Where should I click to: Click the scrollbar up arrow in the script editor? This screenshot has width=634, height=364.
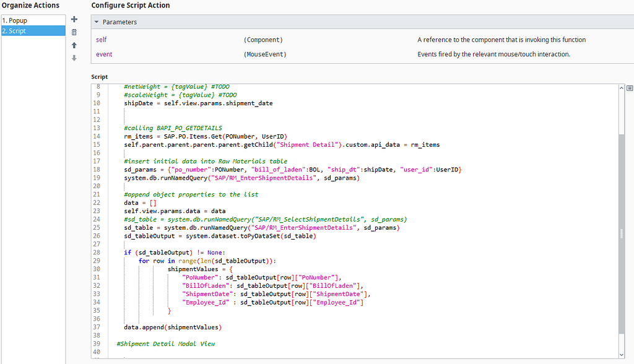tap(621, 87)
